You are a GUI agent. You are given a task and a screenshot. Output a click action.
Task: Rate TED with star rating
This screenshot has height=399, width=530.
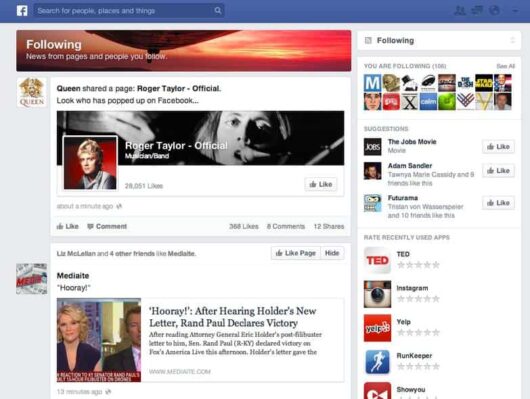pyautogui.click(x=418, y=265)
